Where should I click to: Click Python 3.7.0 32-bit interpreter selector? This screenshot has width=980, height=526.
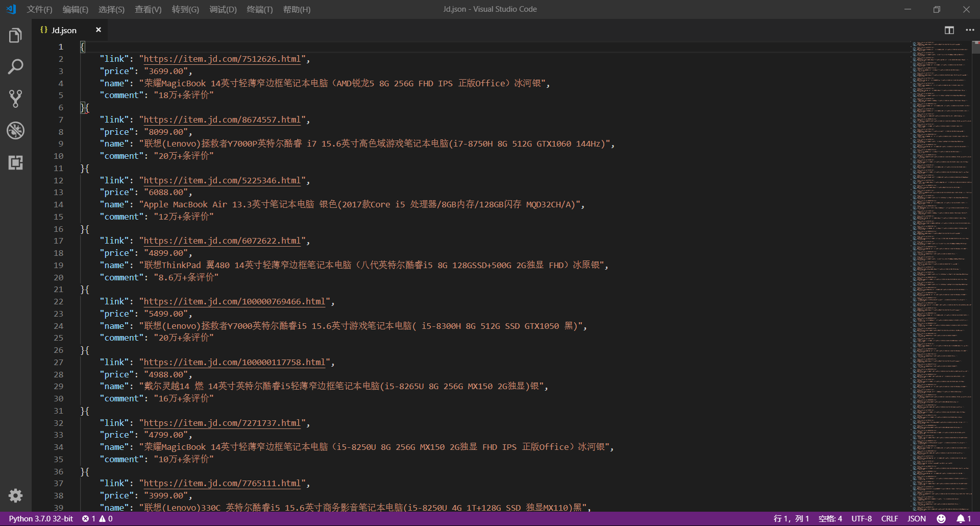[x=41, y=519]
